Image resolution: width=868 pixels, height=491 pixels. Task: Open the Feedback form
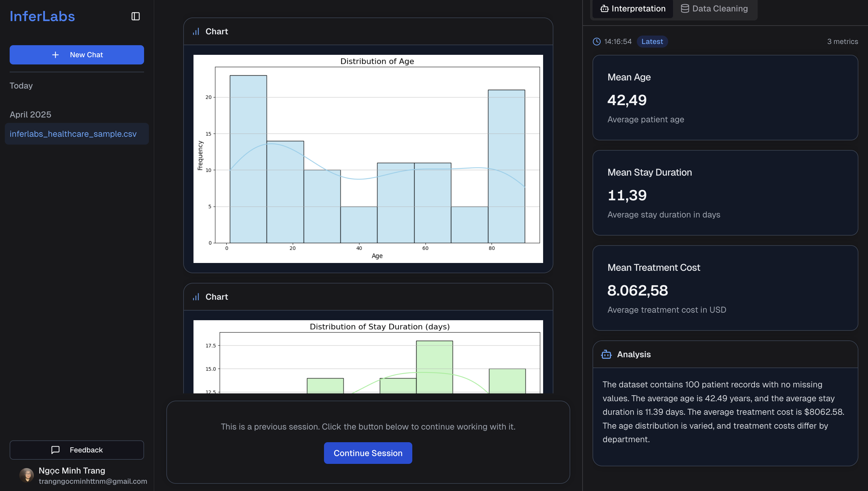tap(77, 450)
